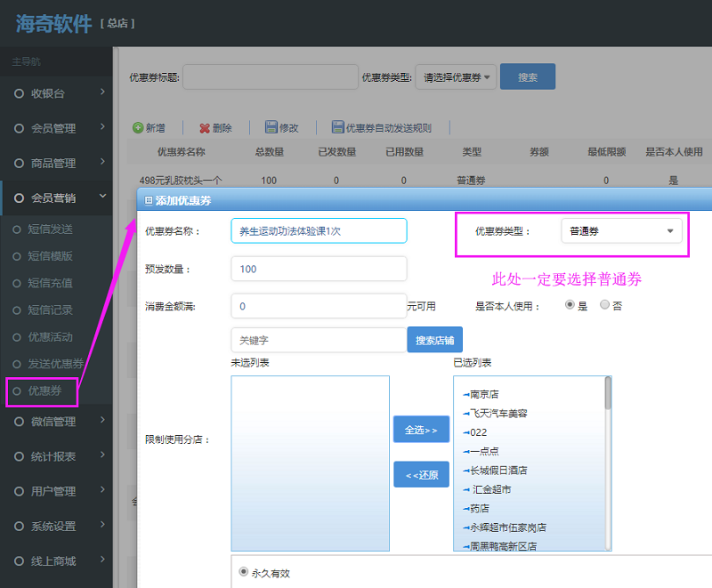Open the 商品管理 goods management module

[x=53, y=162]
